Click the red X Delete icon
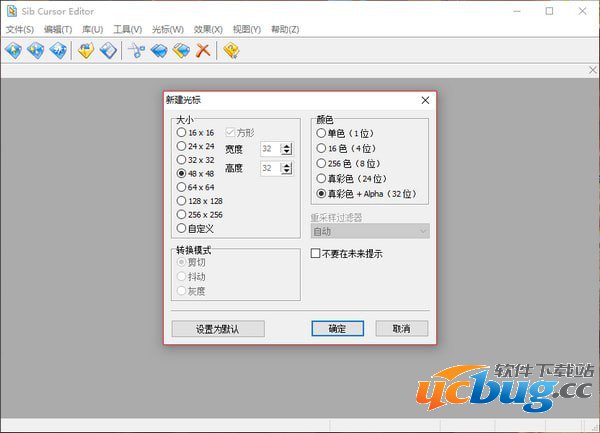 pyautogui.click(x=203, y=50)
